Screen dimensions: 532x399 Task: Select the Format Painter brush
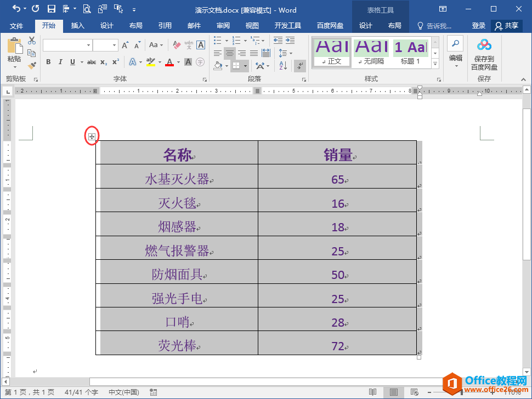click(x=32, y=66)
